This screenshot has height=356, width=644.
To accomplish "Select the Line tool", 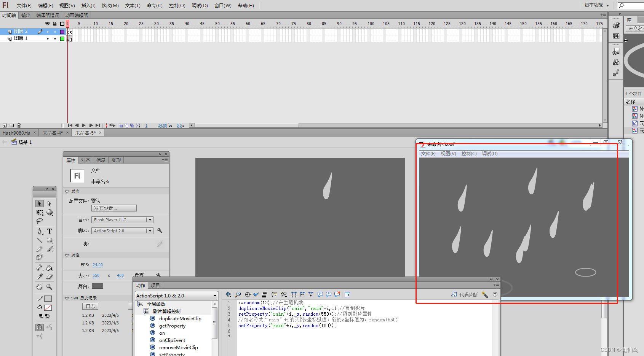I will 40,240.
